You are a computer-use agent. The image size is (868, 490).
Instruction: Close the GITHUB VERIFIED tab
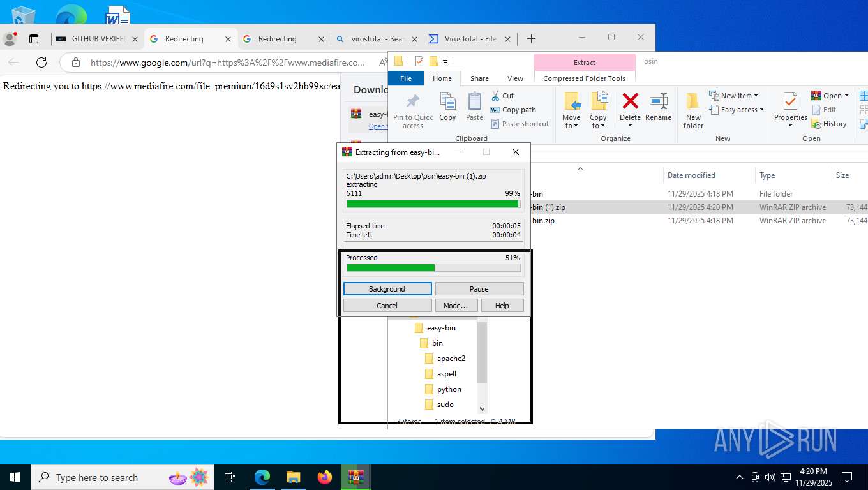click(135, 39)
